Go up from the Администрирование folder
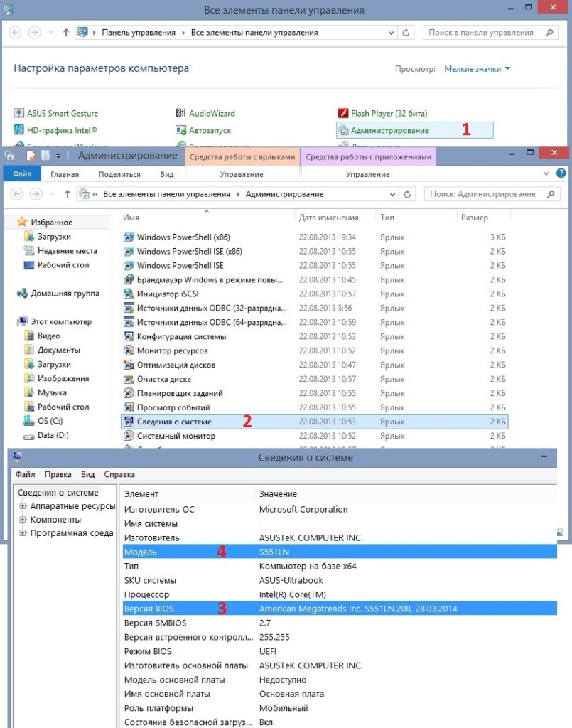572x728 pixels. (x=68, y=194)
